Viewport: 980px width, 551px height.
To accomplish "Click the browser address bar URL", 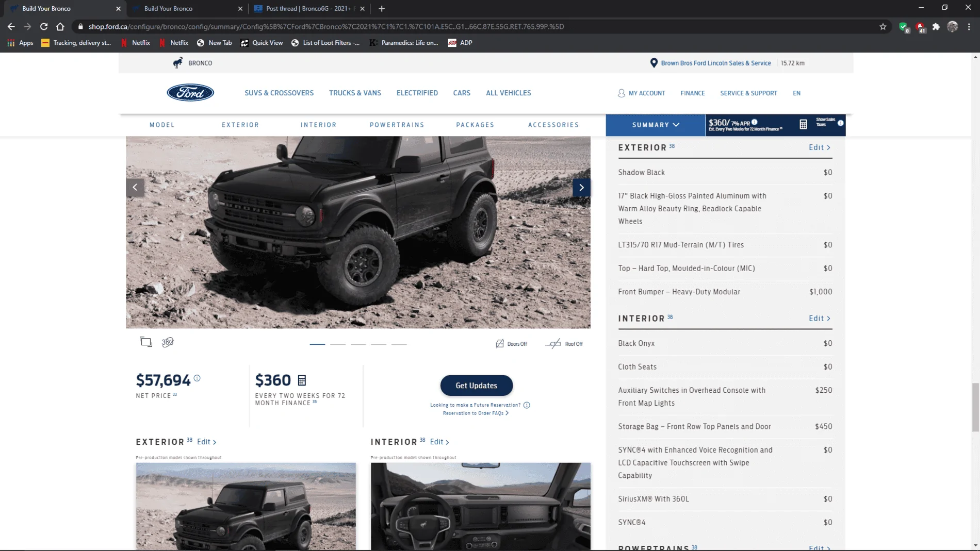I will click(x=326, y=26).
